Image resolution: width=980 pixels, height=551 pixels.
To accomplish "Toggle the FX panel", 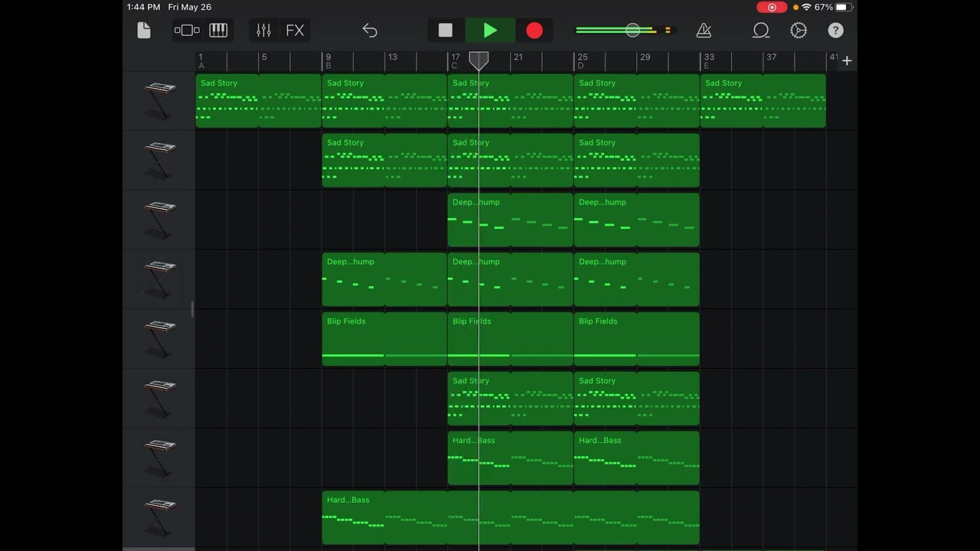I will 295,31.
